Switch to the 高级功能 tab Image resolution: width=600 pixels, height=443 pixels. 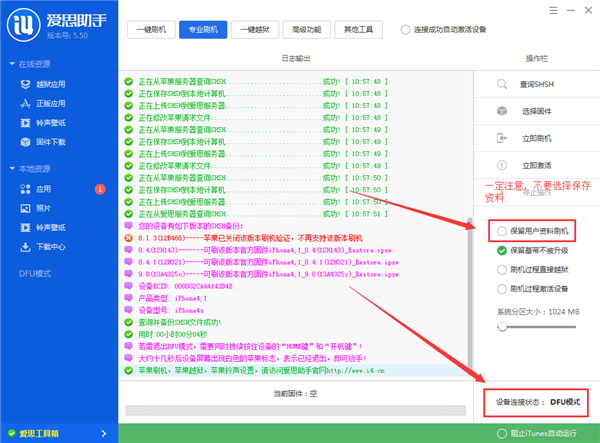[310, 30]
